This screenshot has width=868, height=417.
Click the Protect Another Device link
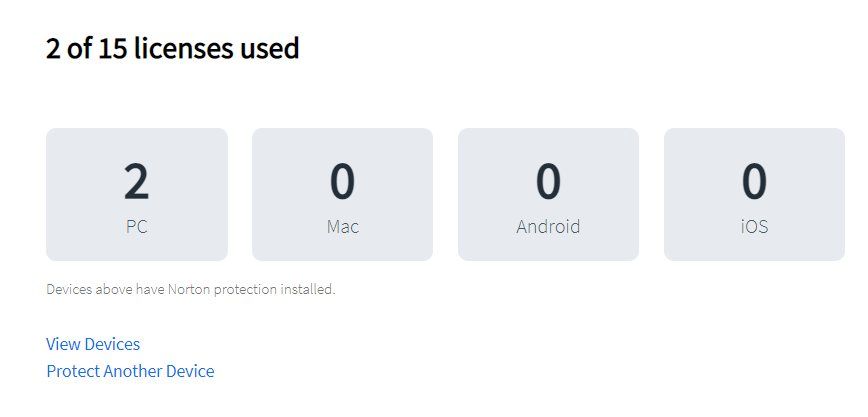[x=130, y=371]
